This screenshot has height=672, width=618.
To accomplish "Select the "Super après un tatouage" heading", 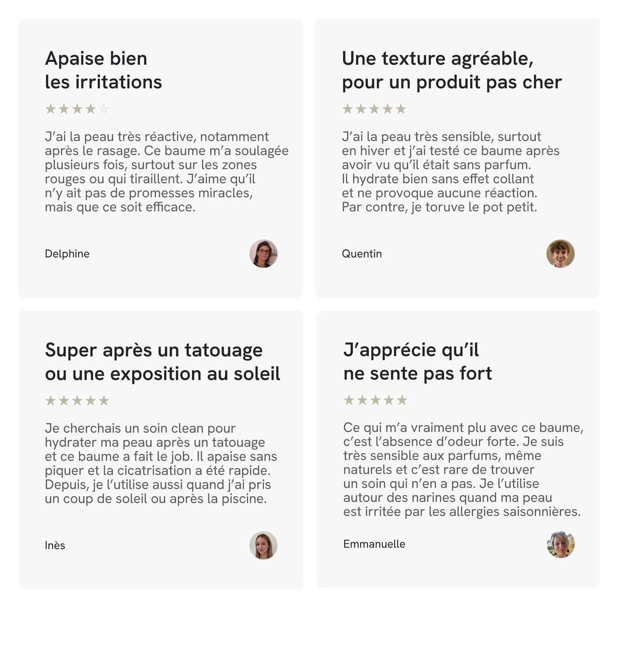I will coord(162,362).
